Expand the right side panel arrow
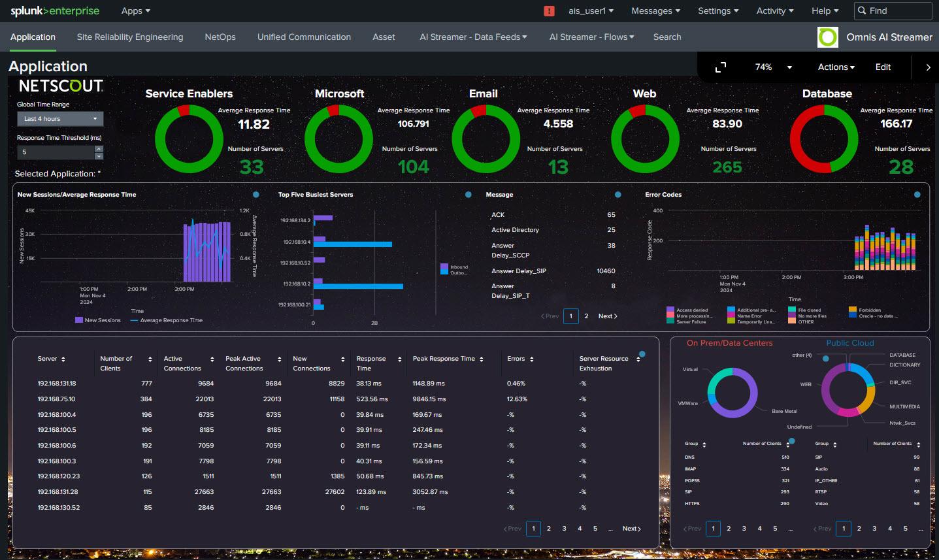Image resolution: width=939 pixels, height=560 pixels. click(928, 67)
